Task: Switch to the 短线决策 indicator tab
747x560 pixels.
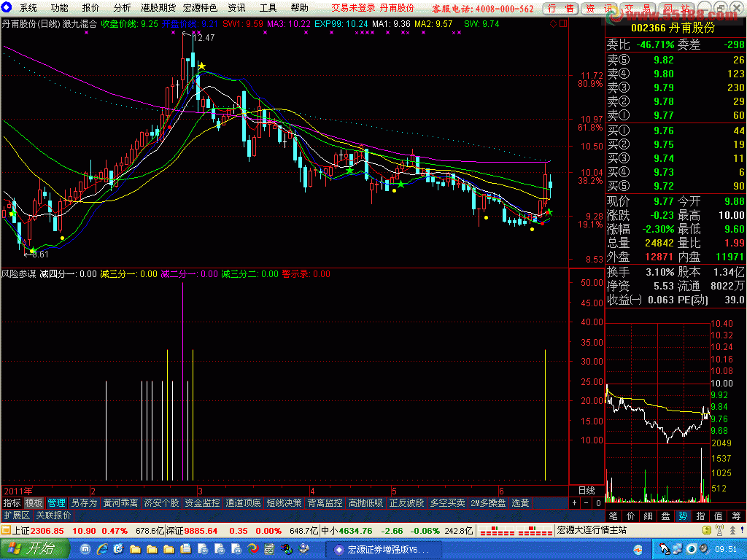Action: pos(285,503)
